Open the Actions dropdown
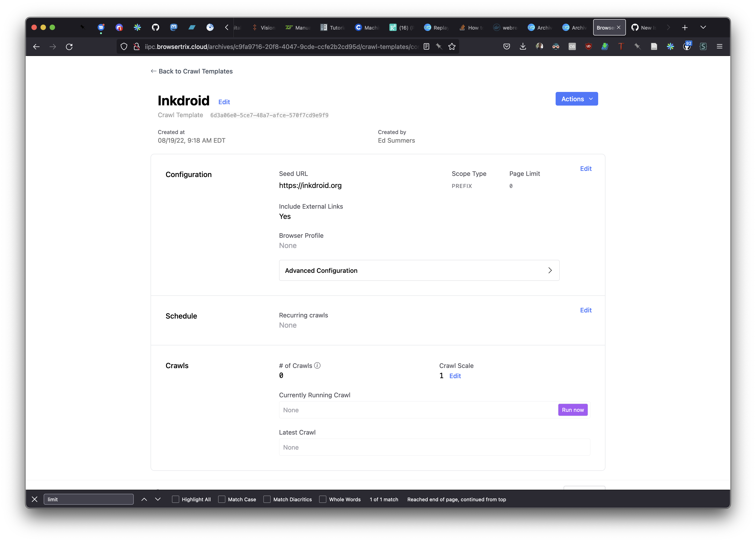This screenshot has height=542, width=756. (x=576, y=99)
